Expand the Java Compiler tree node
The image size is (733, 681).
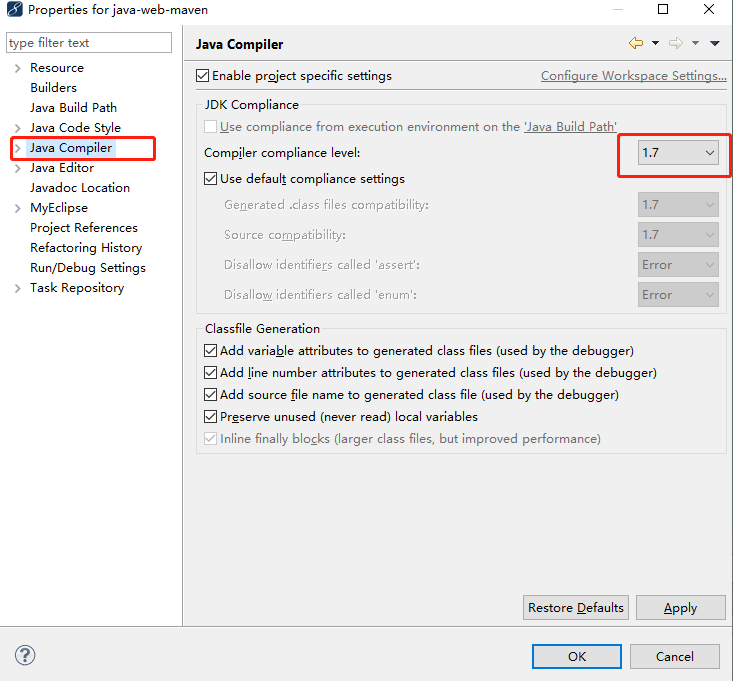pyautogui.click(x=18, y=148)
